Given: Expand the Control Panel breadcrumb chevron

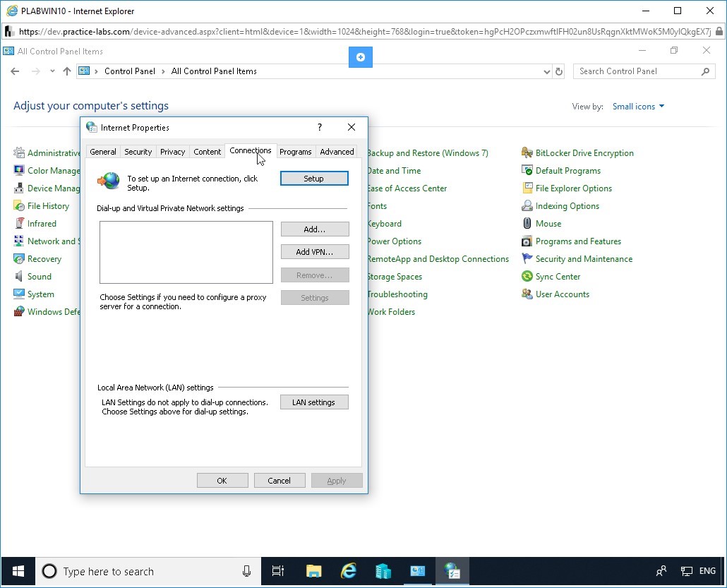Looking at the screenshot, I should coord(97,71).
